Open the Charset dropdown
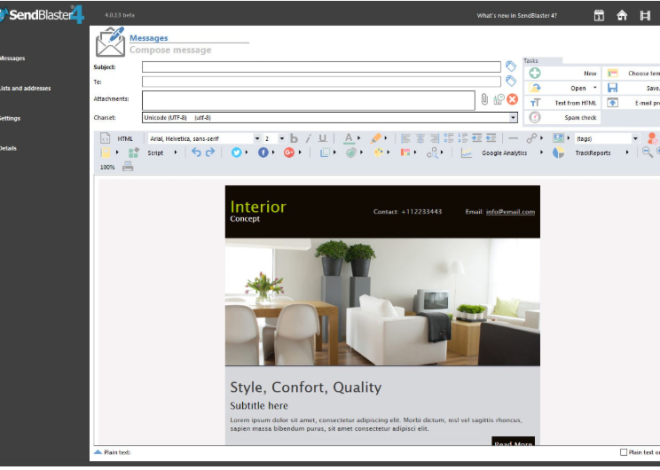 pos(513,118)
